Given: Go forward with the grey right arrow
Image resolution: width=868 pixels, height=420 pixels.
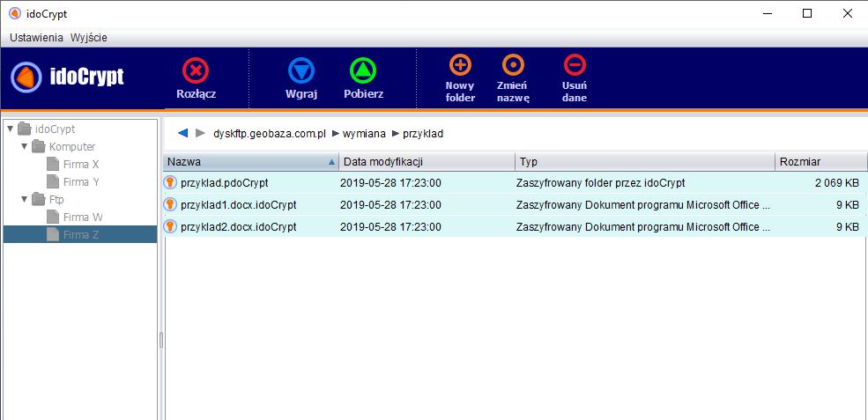Looking at the screenshot, I should click(x=200, y=133).
